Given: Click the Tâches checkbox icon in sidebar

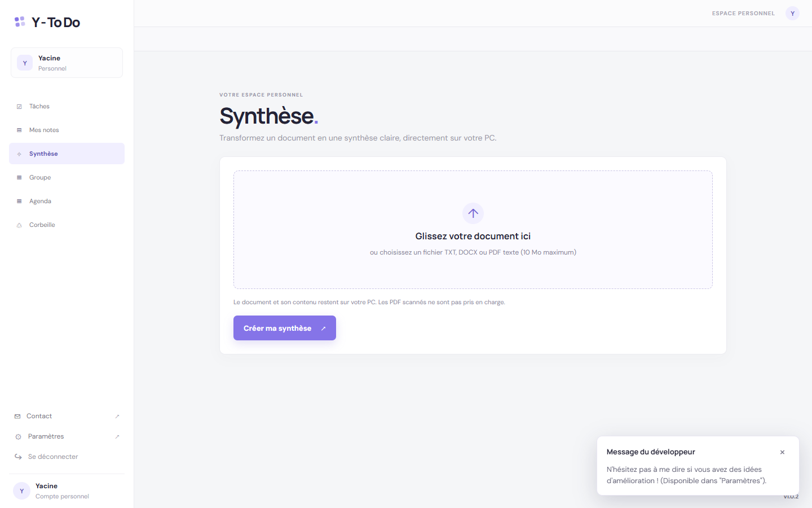Looking at the screenshot, I should 19,107.
